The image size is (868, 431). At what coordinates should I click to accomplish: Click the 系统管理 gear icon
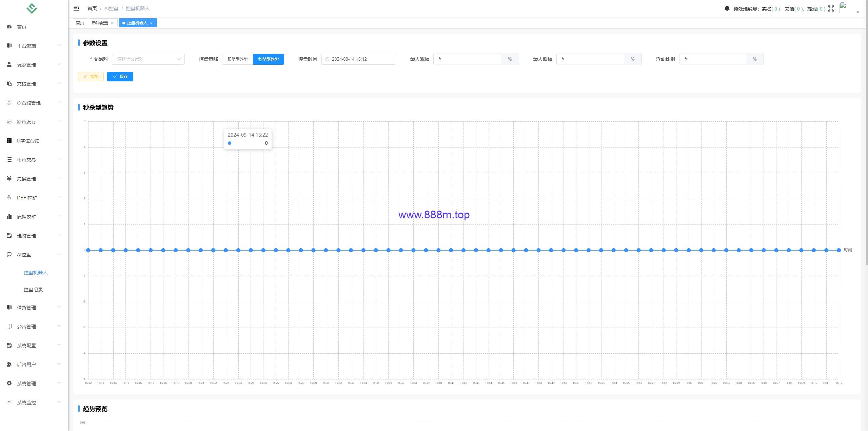point(9,383)
